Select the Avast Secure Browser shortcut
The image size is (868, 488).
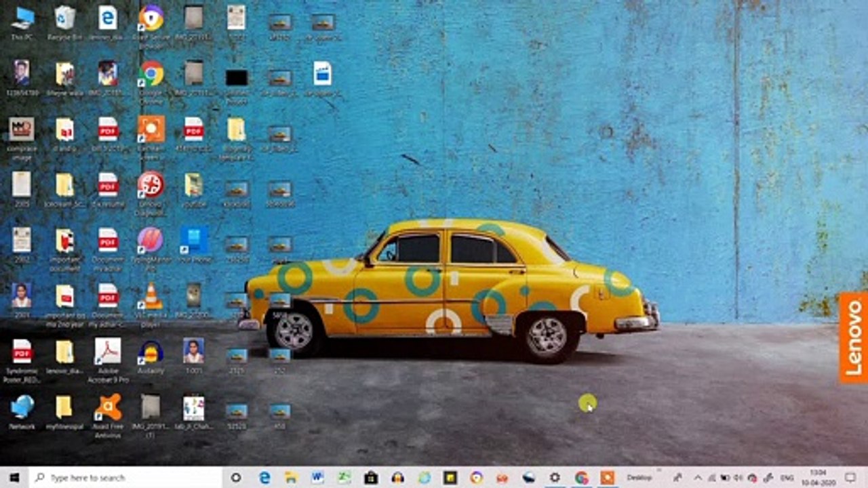pos(151,27)
